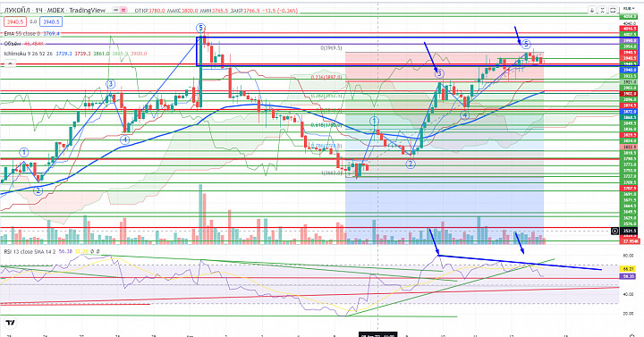Select the EMA 55 close indicator label
Screen dimensions: 644x337
point(22,34)
